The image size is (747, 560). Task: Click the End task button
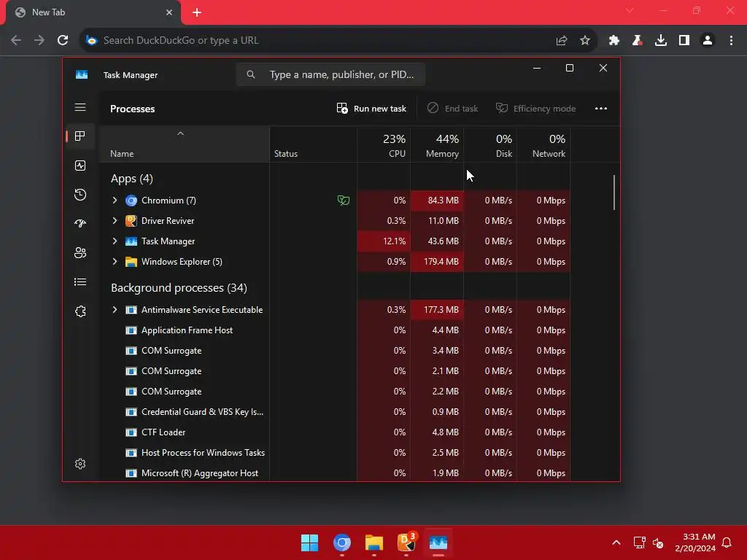point(452,109)
